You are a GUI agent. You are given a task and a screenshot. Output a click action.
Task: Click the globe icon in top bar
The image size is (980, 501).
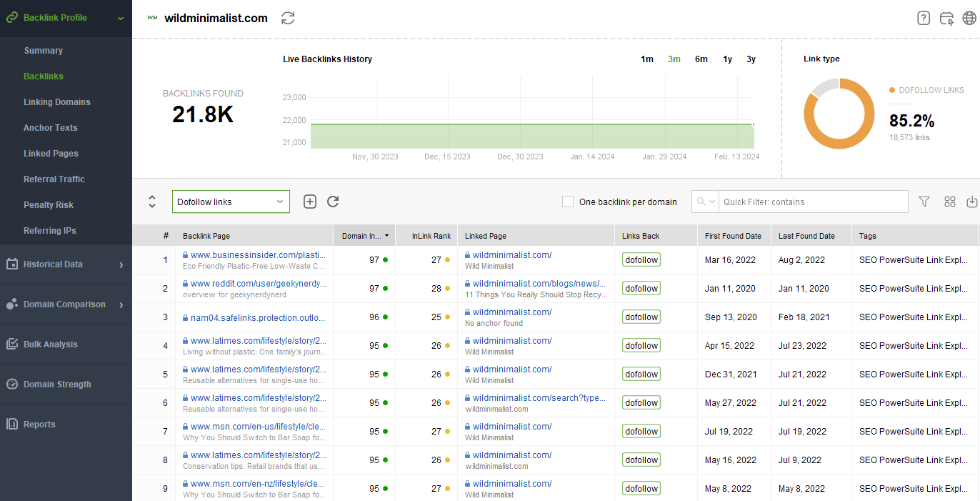pos(969,19)
